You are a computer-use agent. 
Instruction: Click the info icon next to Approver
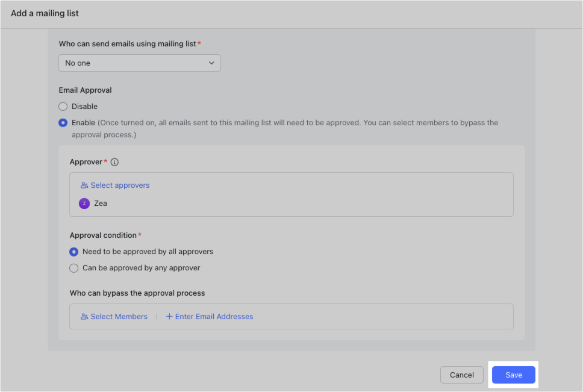point(114,161)
